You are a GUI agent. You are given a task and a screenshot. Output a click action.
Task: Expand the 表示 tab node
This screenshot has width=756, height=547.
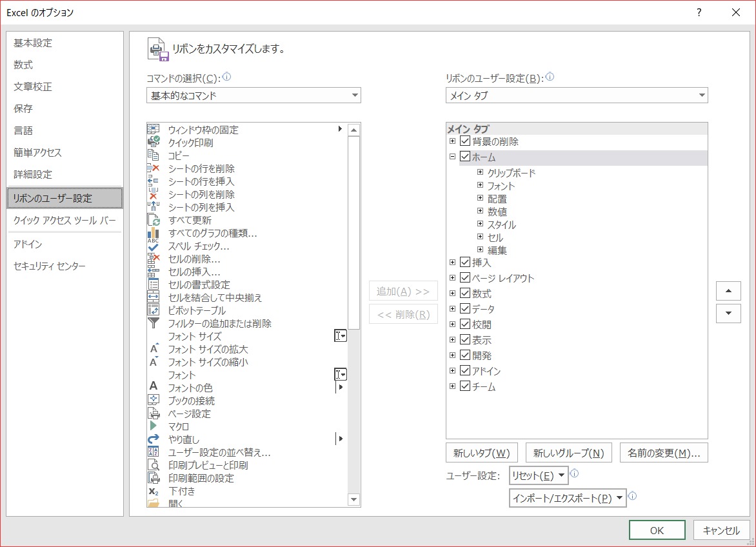point(452,339)
